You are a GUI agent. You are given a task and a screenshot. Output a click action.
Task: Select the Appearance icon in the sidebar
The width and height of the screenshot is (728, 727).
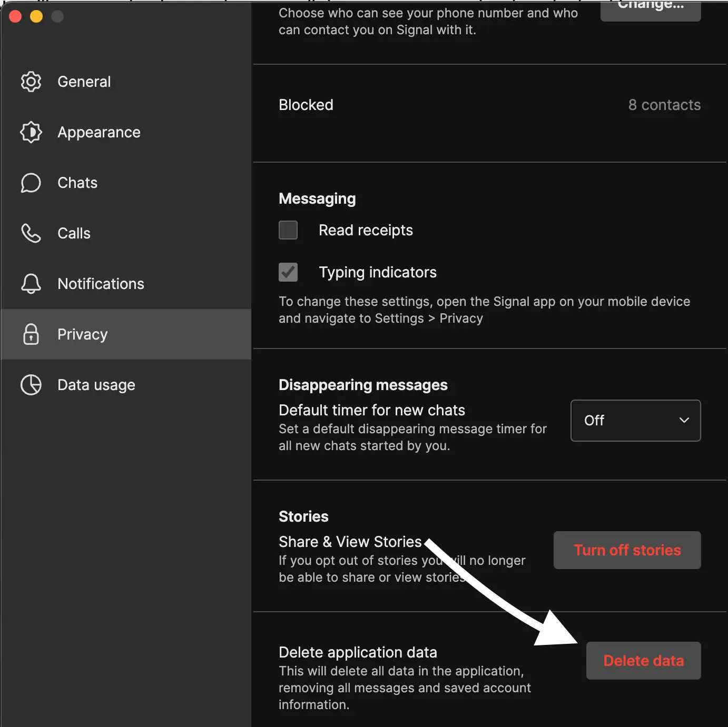tap(31, 132)
